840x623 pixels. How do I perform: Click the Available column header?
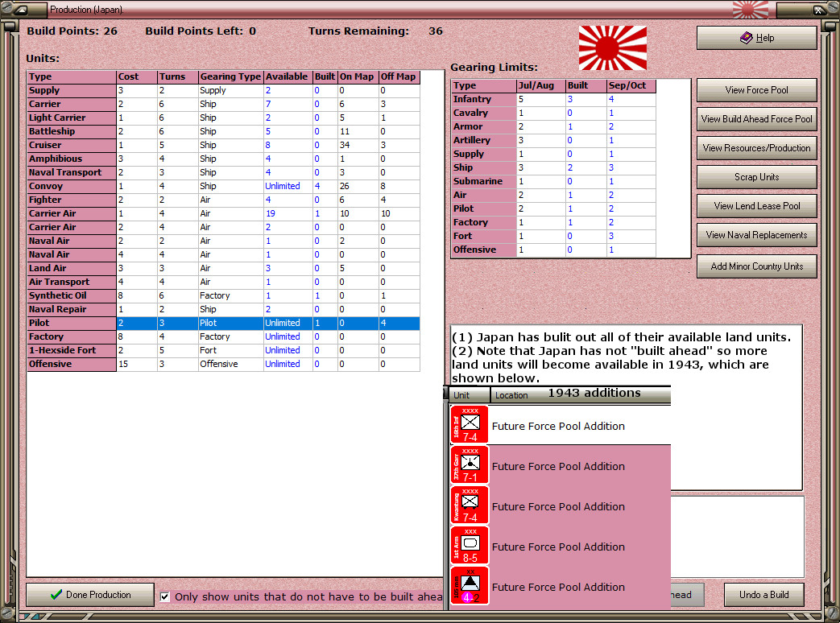coord(288,76)
